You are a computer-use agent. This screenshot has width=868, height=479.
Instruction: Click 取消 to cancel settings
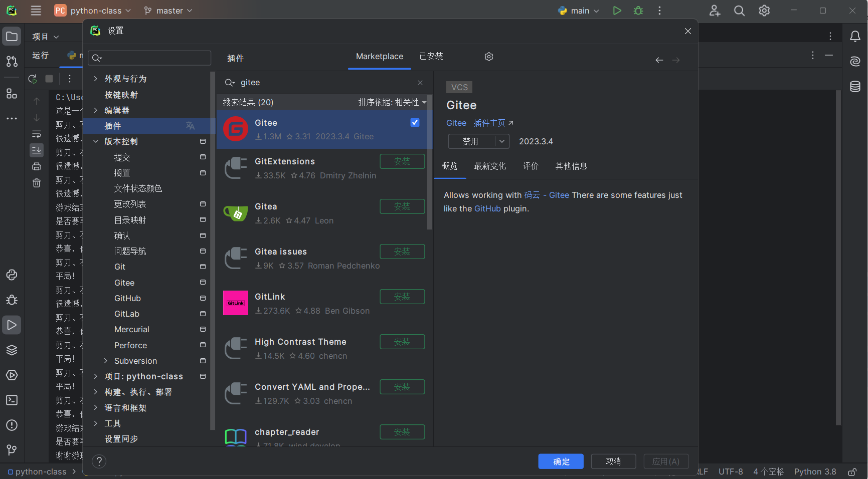coord(613,461)
